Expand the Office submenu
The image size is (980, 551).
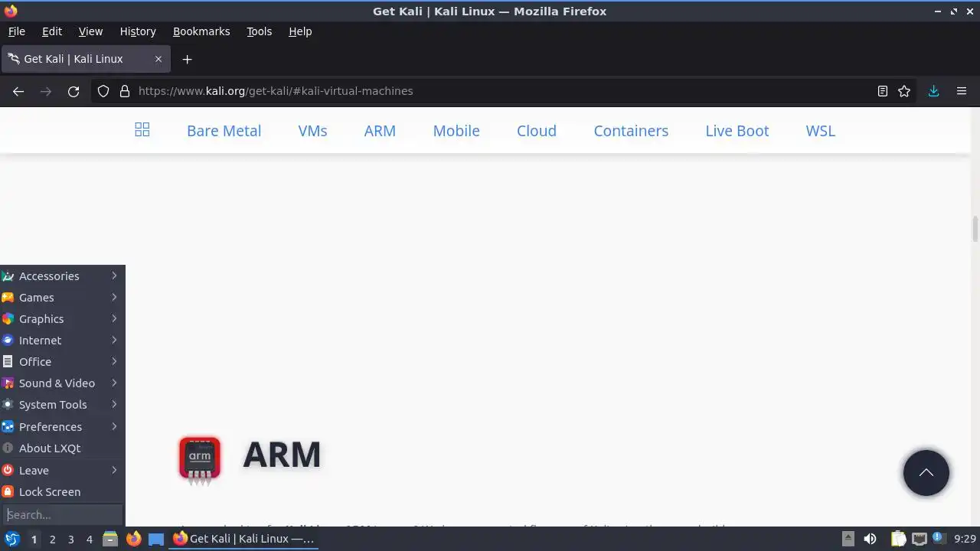click(x=63, y=362)
